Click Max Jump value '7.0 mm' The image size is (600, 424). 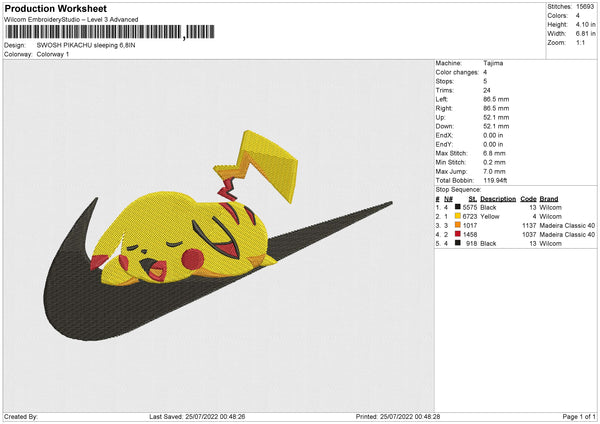coord(494,171)
